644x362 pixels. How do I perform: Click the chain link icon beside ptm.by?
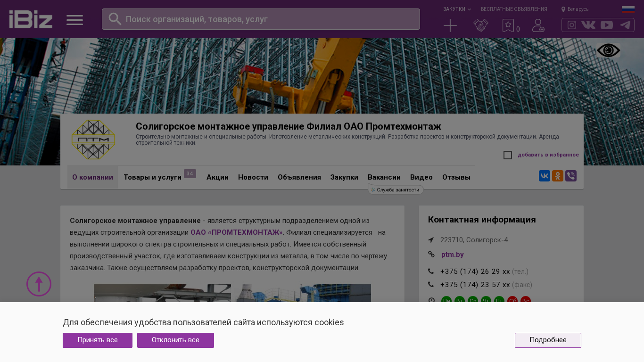(431, 255)
